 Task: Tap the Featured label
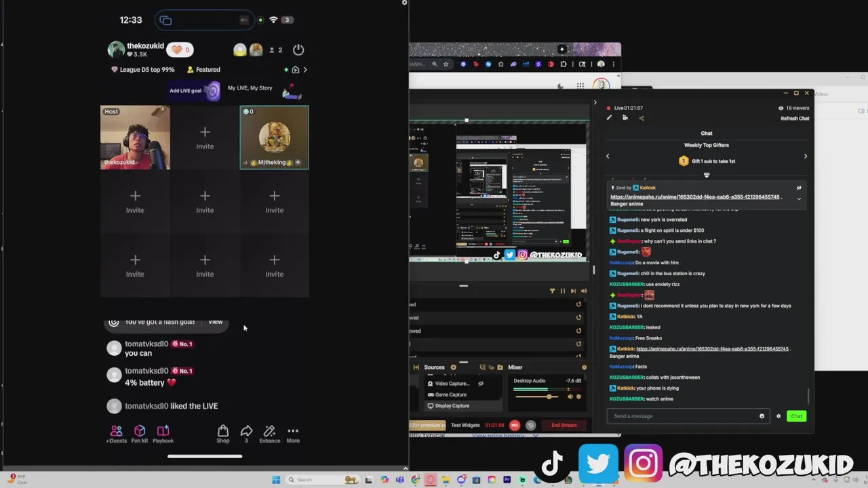pos(203,70)
